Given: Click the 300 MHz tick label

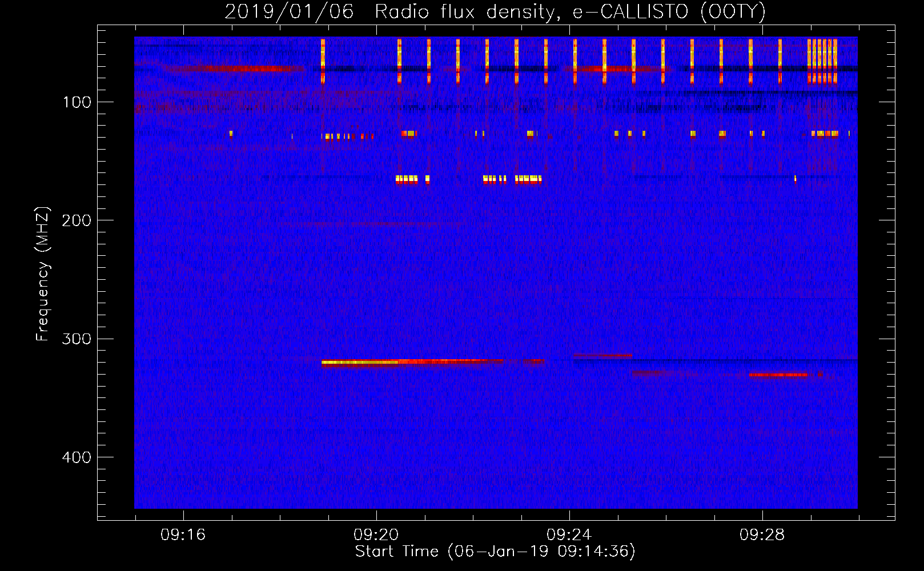Looking at the screenshot, I should tap(77, 339).
